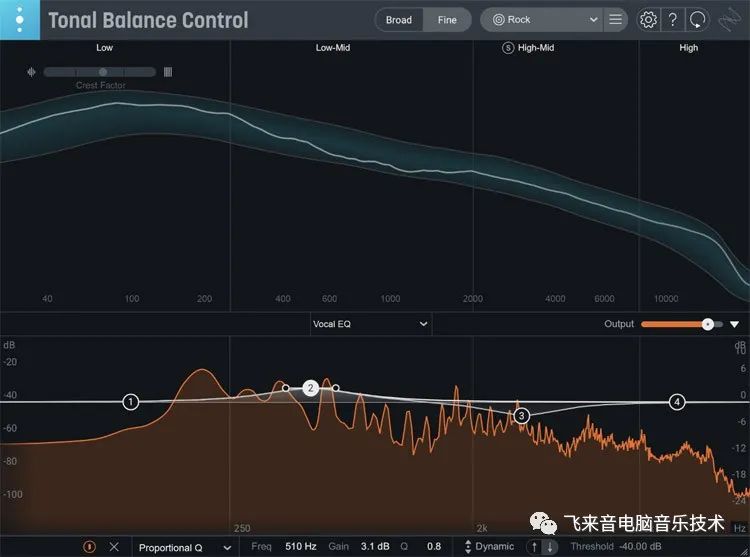The width and height of the screenshot is (750, 557).
Task: Select EQ node 2
Action: point(310,388)
